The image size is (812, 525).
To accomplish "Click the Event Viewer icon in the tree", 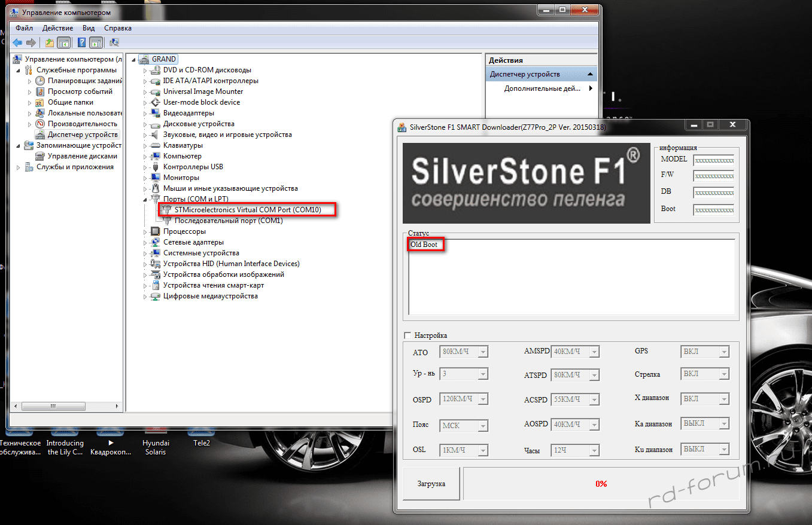I will pyautogui.click(x=40, y=91).
